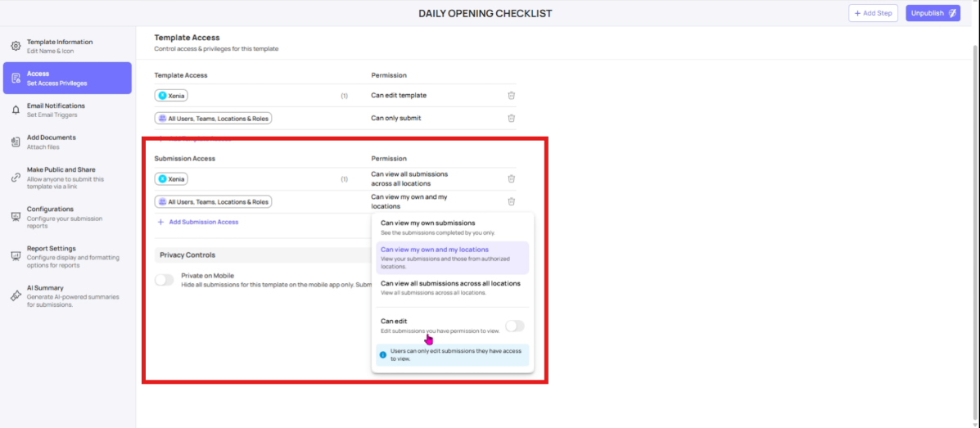Screen dimensions: 980x428
Task: Click the Unpublish button
Action: point(932,13)
